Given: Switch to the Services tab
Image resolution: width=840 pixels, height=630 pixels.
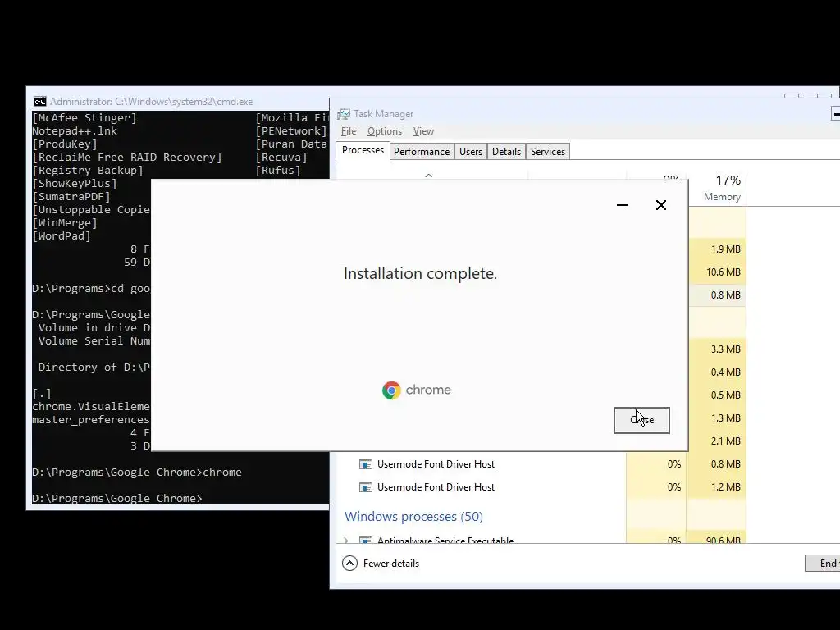Looking at the screenshot, I should click(547, 152).
